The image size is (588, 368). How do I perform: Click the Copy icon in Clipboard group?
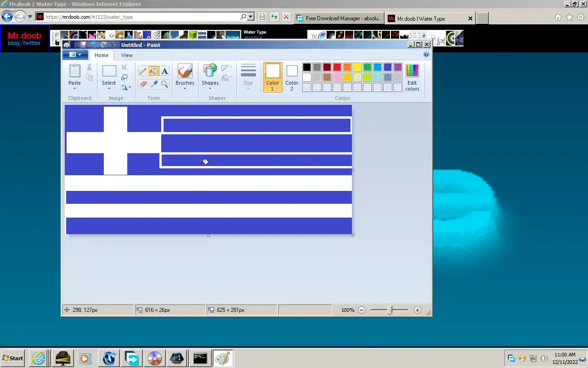click(89, 78)
